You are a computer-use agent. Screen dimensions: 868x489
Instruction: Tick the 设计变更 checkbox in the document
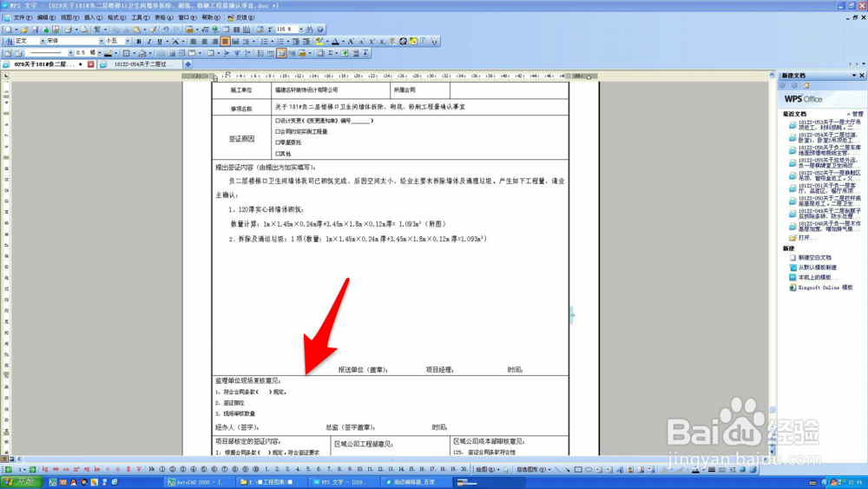click(x=278, y=121)
